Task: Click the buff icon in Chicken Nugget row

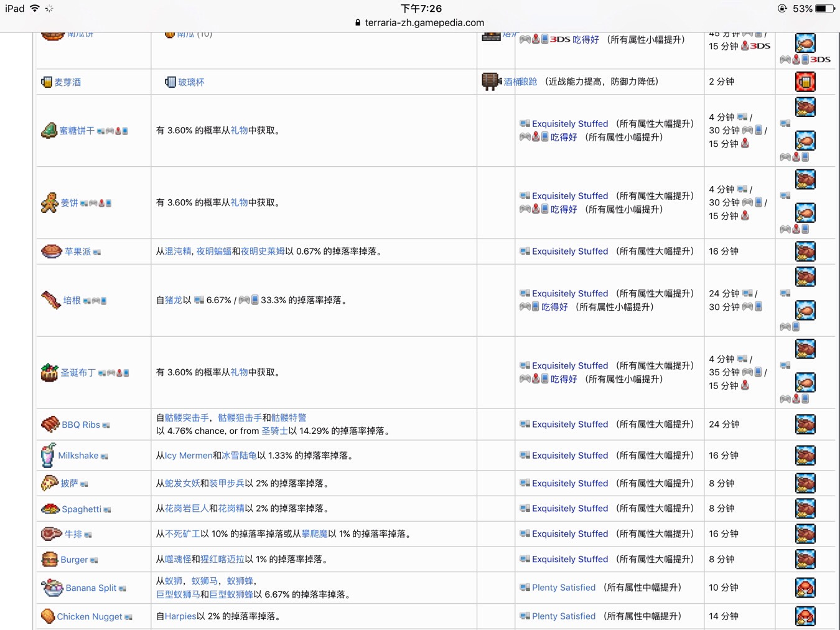Action: tap(805, 616)
